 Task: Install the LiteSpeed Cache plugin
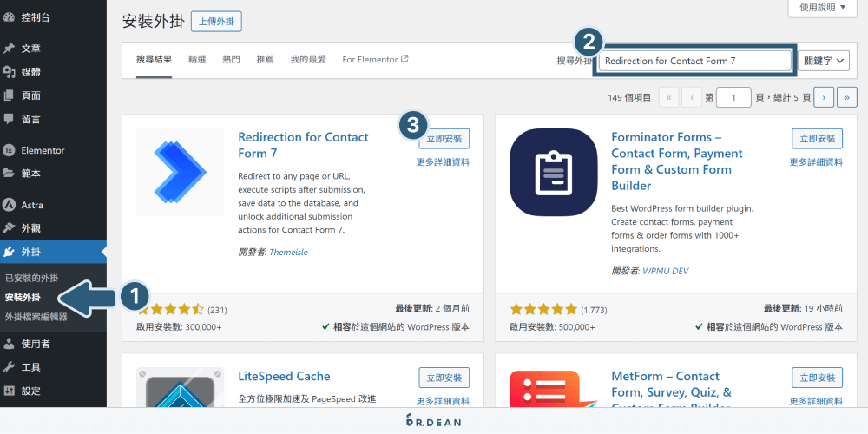pos(444,378)
